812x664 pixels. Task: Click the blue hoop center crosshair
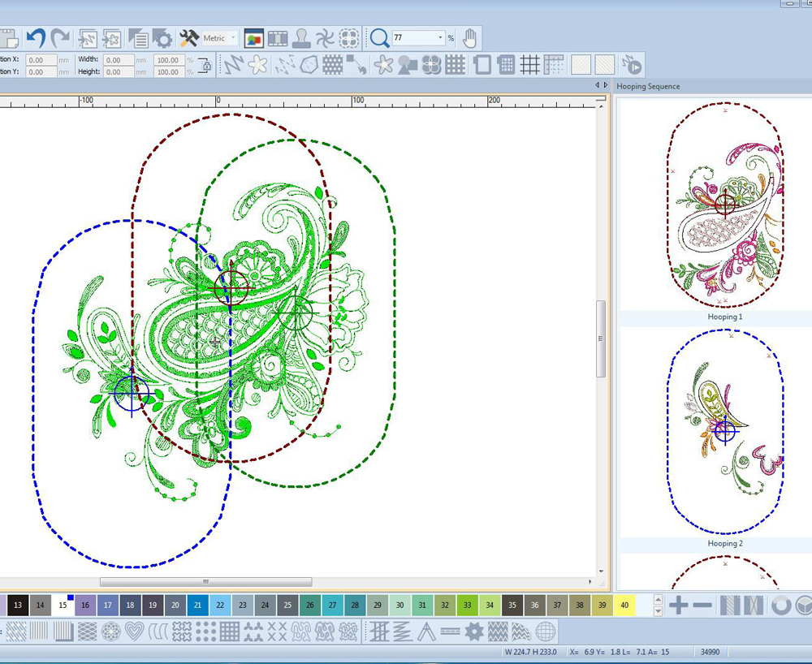tap(132, 394)
